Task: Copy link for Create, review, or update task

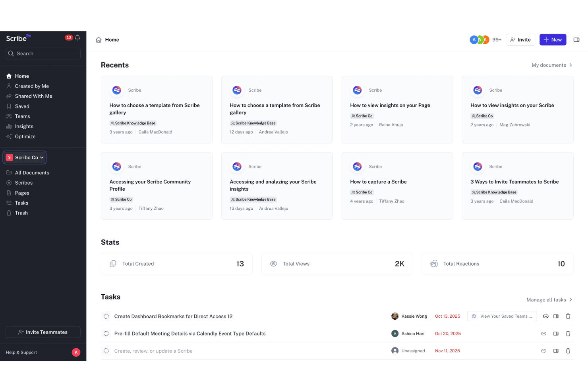Action: click(544, 351)
